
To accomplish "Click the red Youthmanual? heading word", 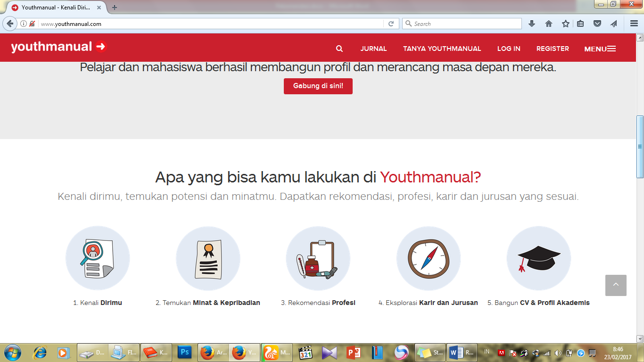I will [x=430, y=177].
